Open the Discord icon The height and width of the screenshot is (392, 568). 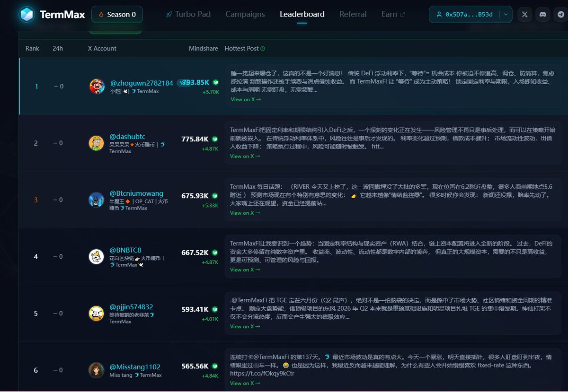(x=542, y=15)
